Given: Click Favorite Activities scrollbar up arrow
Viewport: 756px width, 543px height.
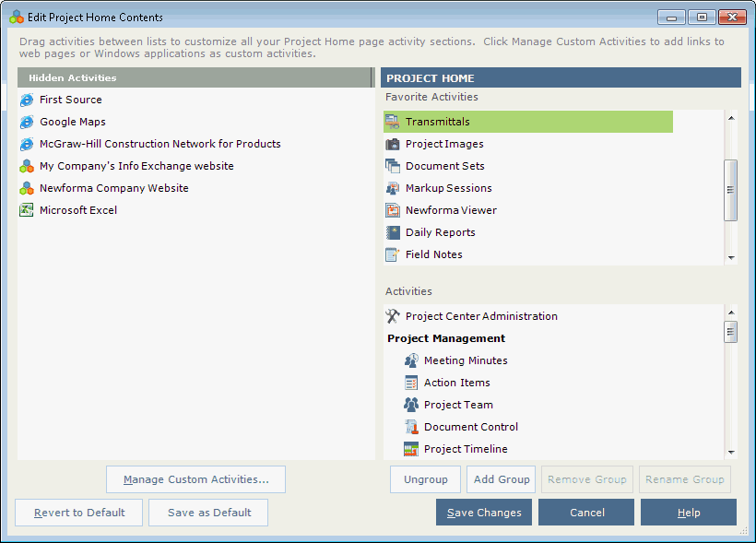Looking at the screenshot, I should (x=731, y=118).
